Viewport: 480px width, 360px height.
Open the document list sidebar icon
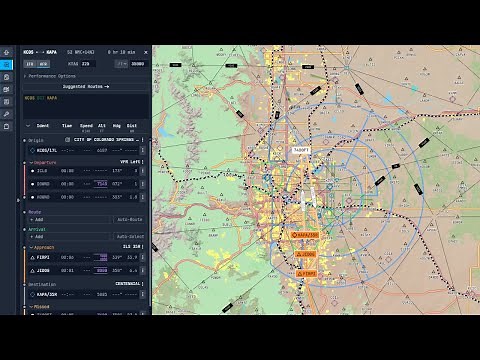point(6,102)
